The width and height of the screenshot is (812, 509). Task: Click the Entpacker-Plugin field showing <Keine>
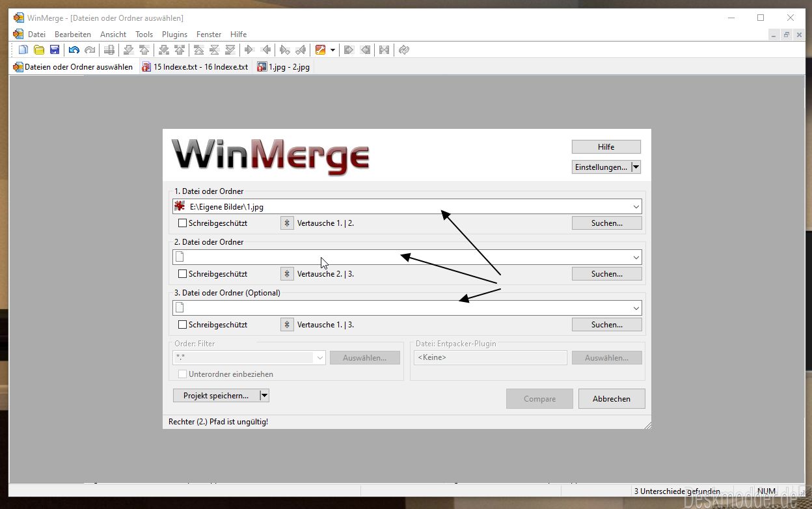(491, 357)
